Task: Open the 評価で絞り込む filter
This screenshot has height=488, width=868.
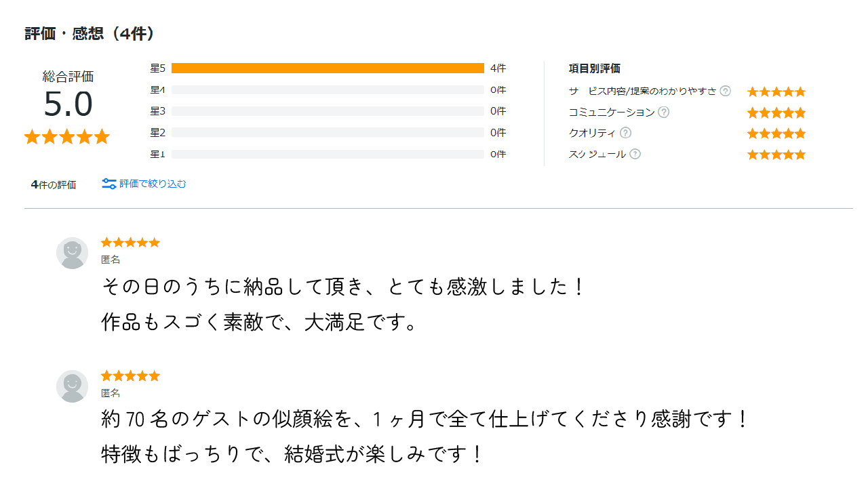Action: 151,184
